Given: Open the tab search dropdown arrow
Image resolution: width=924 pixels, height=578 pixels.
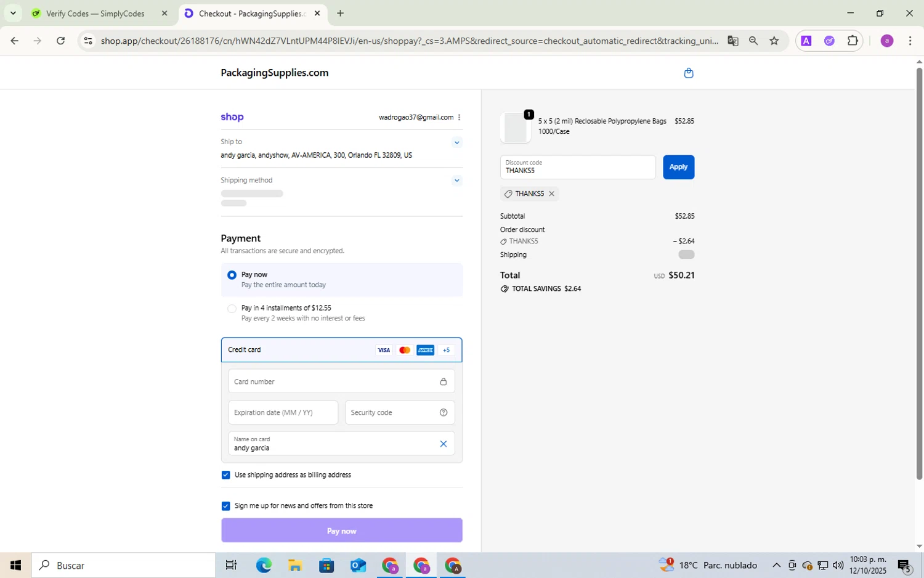Looking at the screenshot, I should coord(13,13).
